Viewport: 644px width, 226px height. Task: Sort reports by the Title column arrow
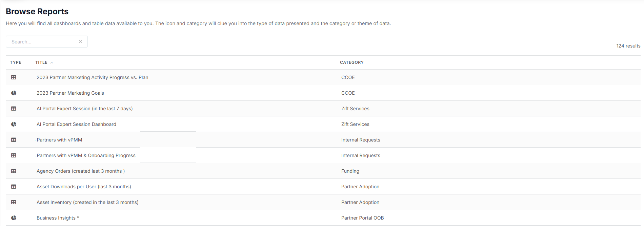coord(52,63)
